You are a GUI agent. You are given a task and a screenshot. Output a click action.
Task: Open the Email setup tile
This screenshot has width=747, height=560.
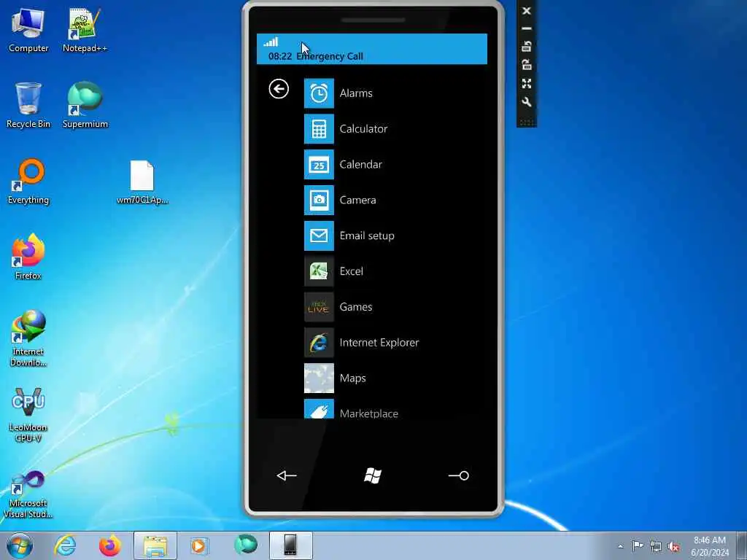click(319, 236)
